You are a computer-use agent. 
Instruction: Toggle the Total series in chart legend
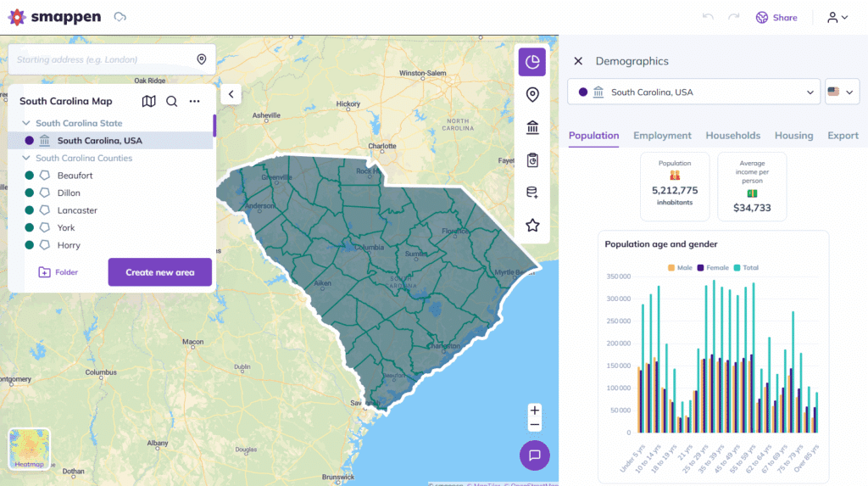pyautogui.click(x=745, y=267)
